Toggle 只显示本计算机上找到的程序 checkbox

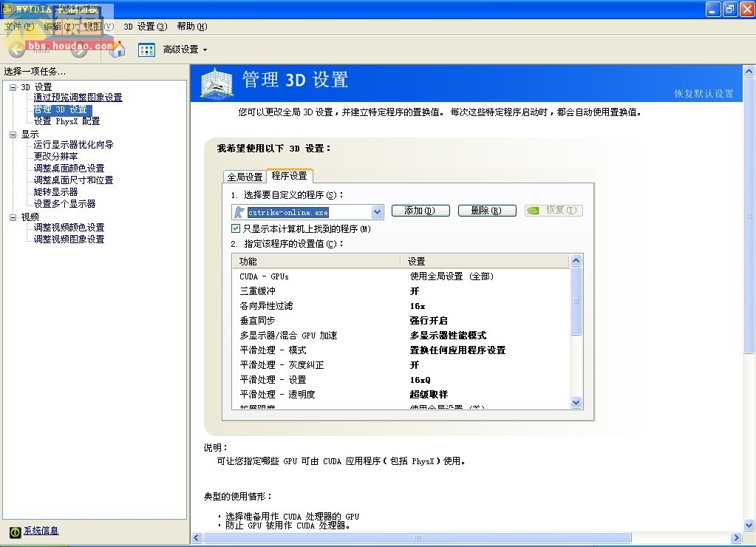tap(236, 228)
